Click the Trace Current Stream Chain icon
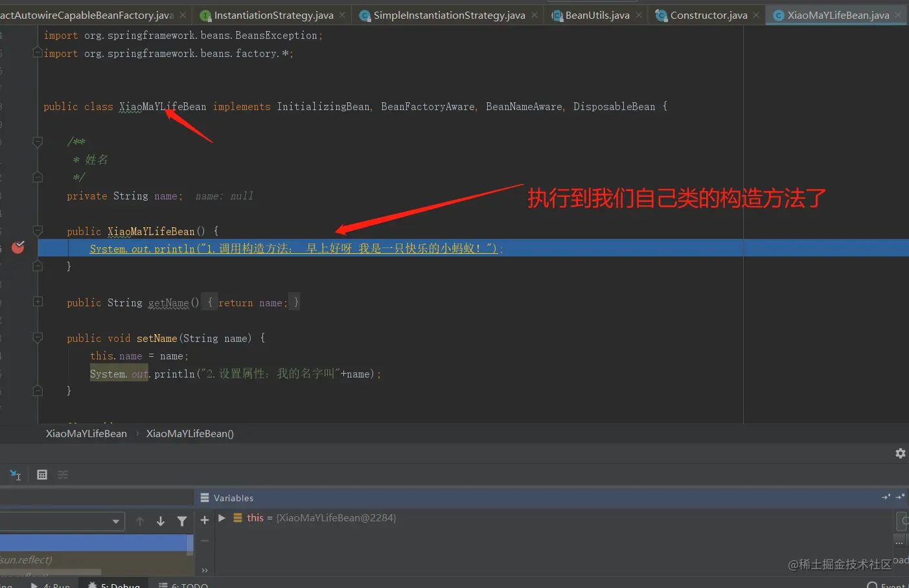This screenshot has width=909, height=588. [x=63, y=475]
